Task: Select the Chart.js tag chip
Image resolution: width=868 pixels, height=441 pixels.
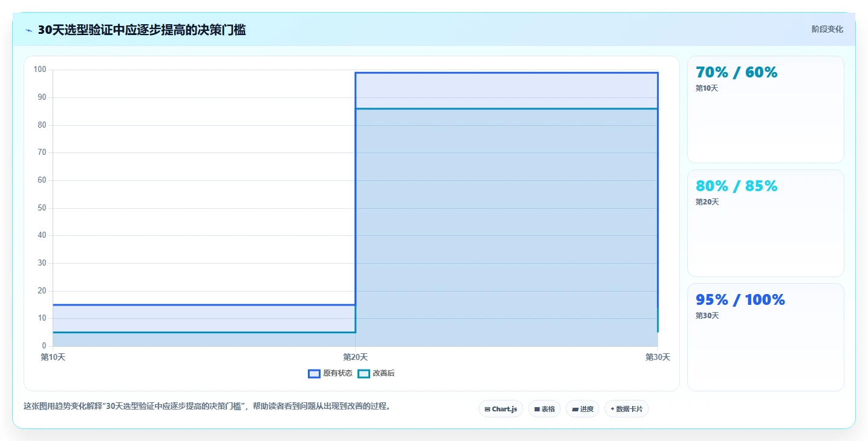Action: pyautogui.click(x=501, y=409)
